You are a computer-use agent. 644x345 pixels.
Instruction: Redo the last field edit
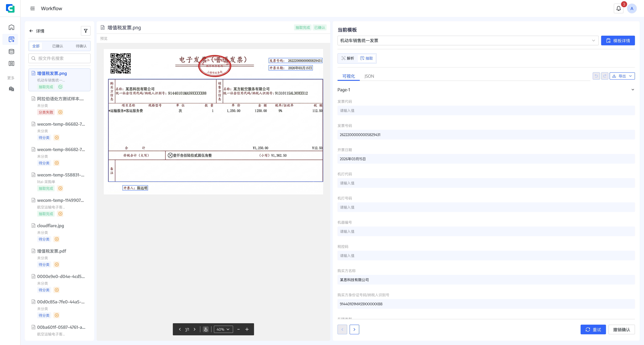click(605, 76)
